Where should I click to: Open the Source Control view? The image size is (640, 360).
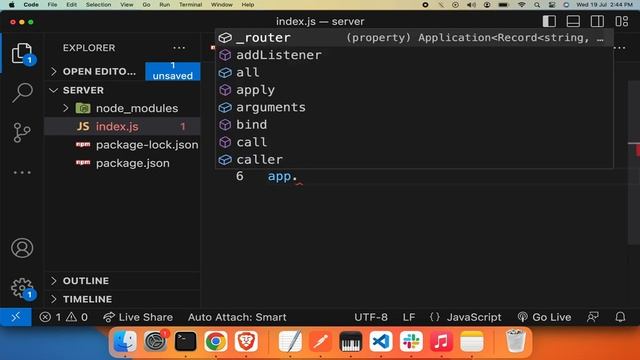pos(22,132)
